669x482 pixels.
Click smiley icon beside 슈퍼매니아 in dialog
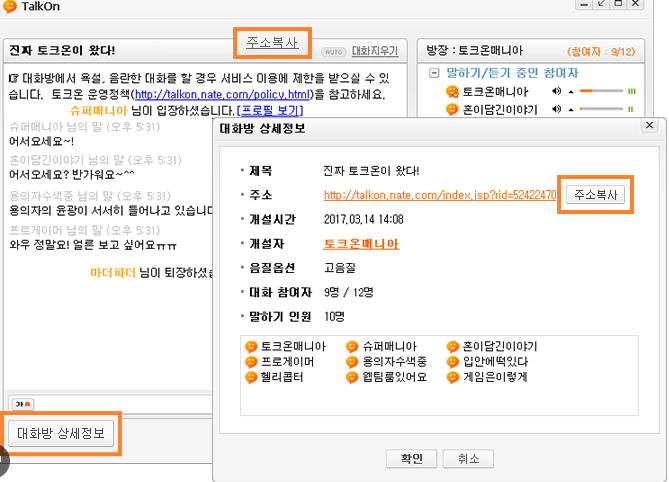(352, 346)
